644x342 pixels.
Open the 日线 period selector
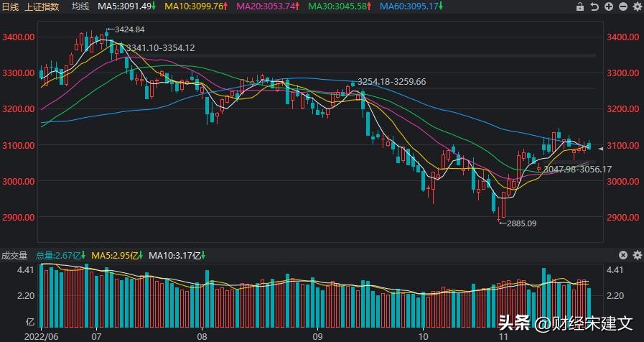[11, 6]
